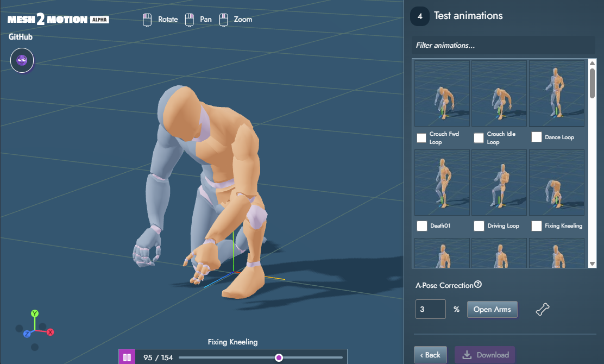Select the Zoom mouse icon in toolbar
Viewport: 604px width, 364px height.
(x=223, y=19)
